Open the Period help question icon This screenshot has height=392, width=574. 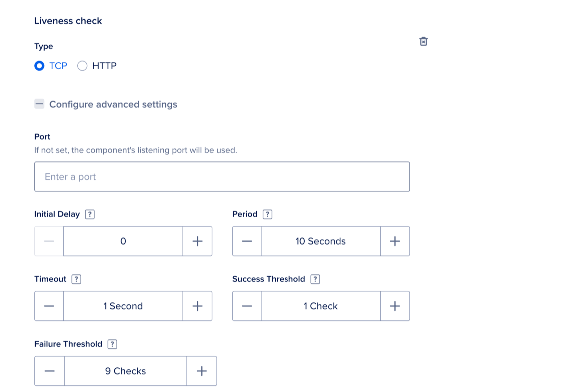tap(268, 214)
